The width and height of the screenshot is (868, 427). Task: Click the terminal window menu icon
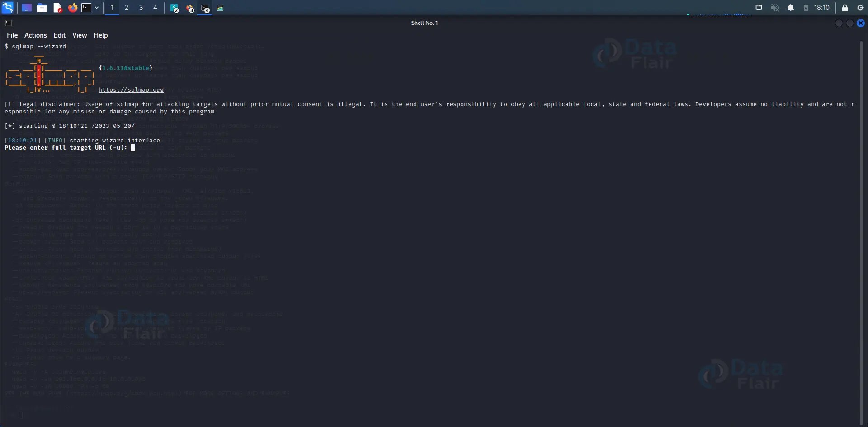[9, 23]
